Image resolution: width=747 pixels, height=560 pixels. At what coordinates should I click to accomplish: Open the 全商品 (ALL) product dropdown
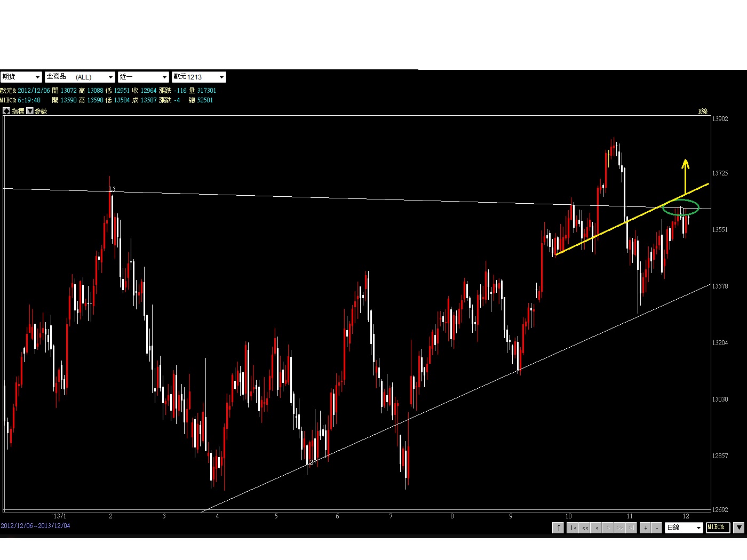tap(80, 77)
